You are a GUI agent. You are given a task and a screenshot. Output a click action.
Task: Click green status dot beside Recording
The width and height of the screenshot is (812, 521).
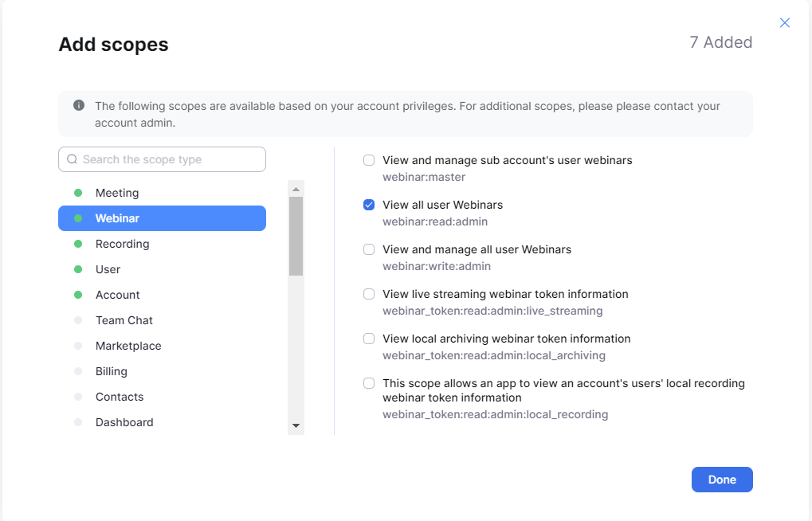click(x=78, y=244)
